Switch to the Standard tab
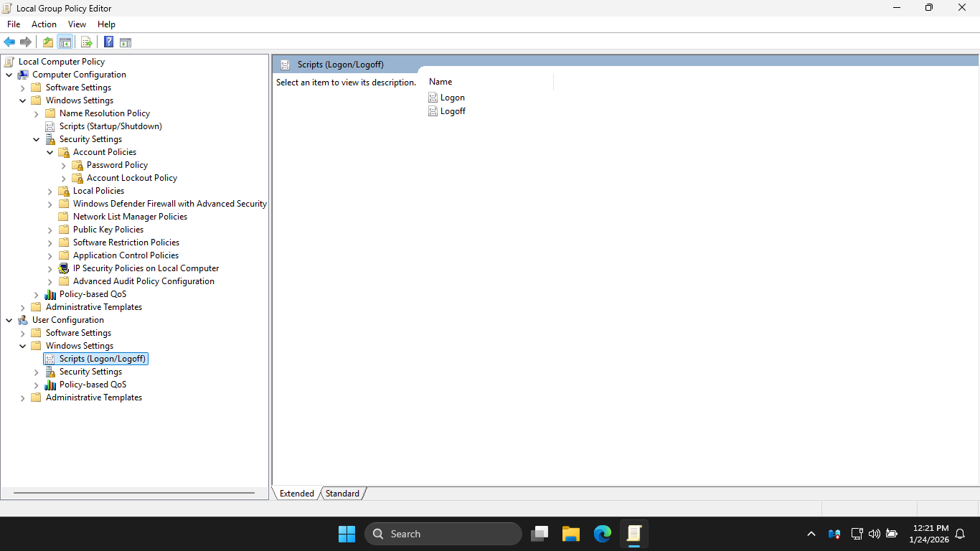980x551 pixels. click(x=342, y=494)
